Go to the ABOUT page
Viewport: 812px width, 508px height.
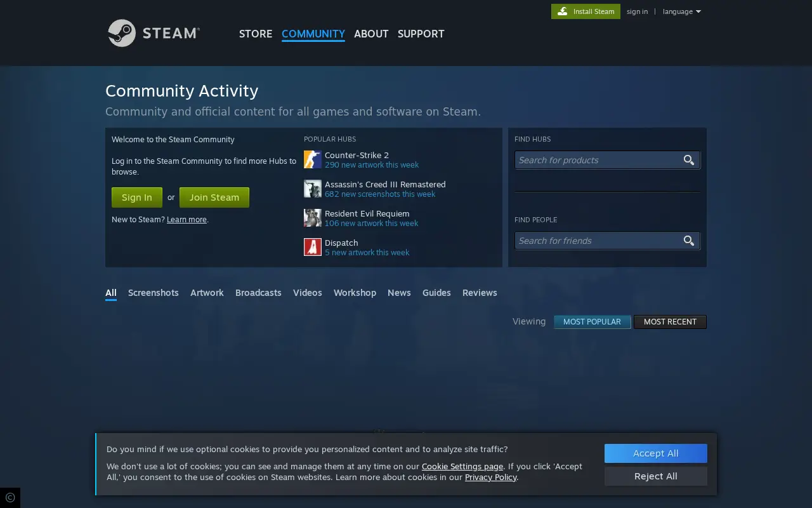pyautogui.click(x=371, y=34)
